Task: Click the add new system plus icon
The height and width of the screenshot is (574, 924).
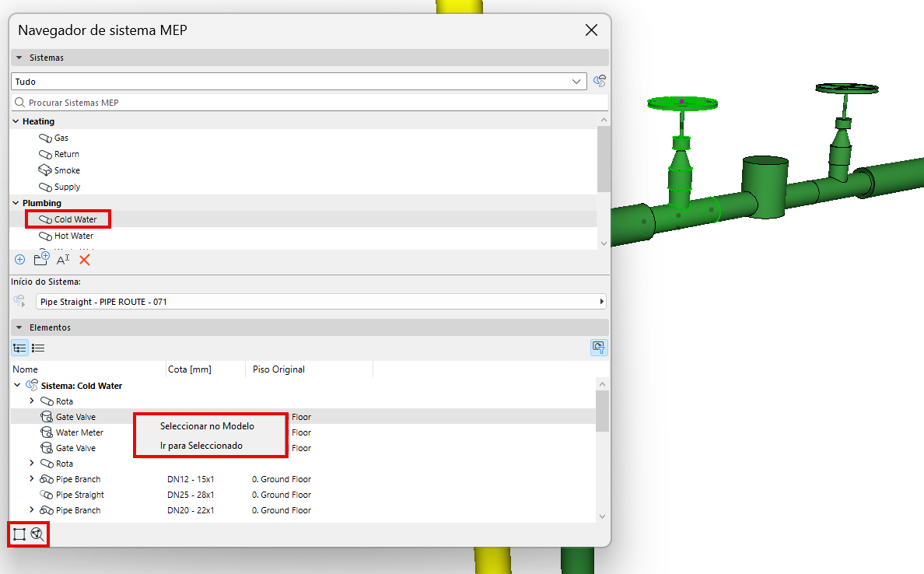Action: pyautogui.click(x=19, y=259)
